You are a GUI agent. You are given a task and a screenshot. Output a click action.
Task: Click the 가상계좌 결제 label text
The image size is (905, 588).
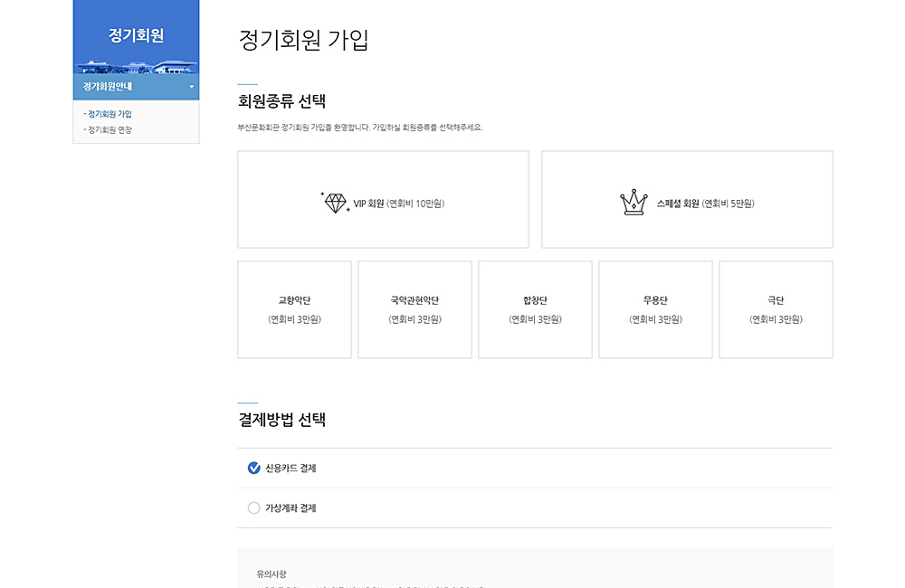coord(291,507)
